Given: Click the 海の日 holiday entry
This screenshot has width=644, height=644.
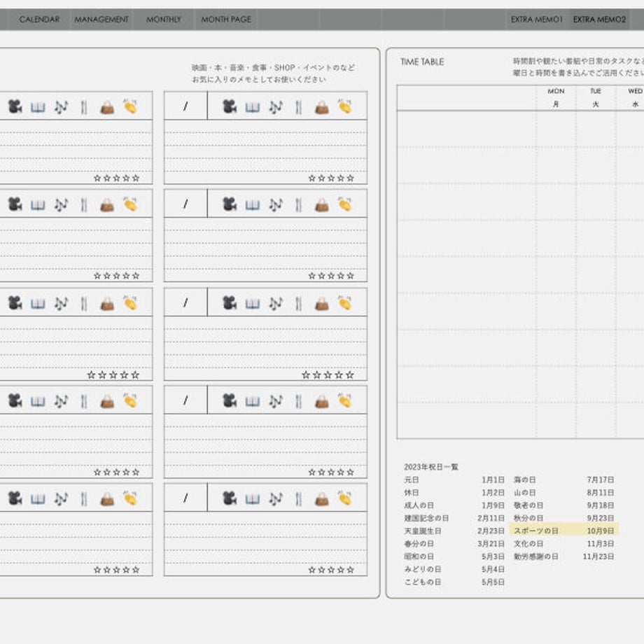Looking at the screenshot, I should pyautogui.click(x=524, y=479).
